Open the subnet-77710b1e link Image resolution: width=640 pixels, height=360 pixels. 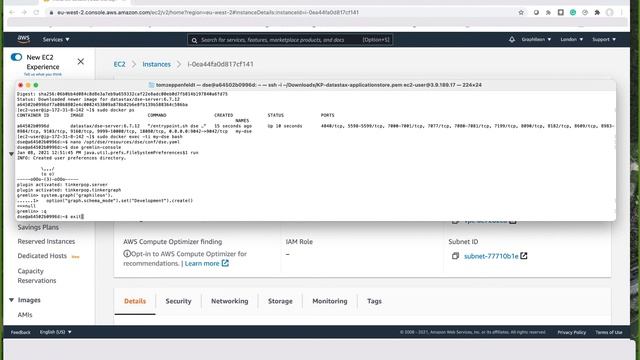(491, 256)
